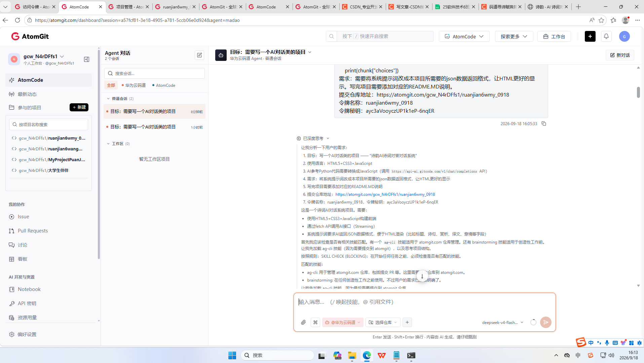Filter conversations by 全部 tab
This screenshot has height=363, width=644.
[x=111, y=85]
